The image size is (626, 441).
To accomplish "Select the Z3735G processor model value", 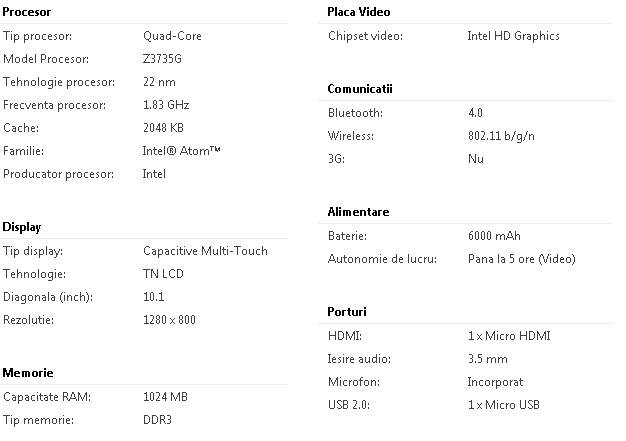I will (163, 59).
